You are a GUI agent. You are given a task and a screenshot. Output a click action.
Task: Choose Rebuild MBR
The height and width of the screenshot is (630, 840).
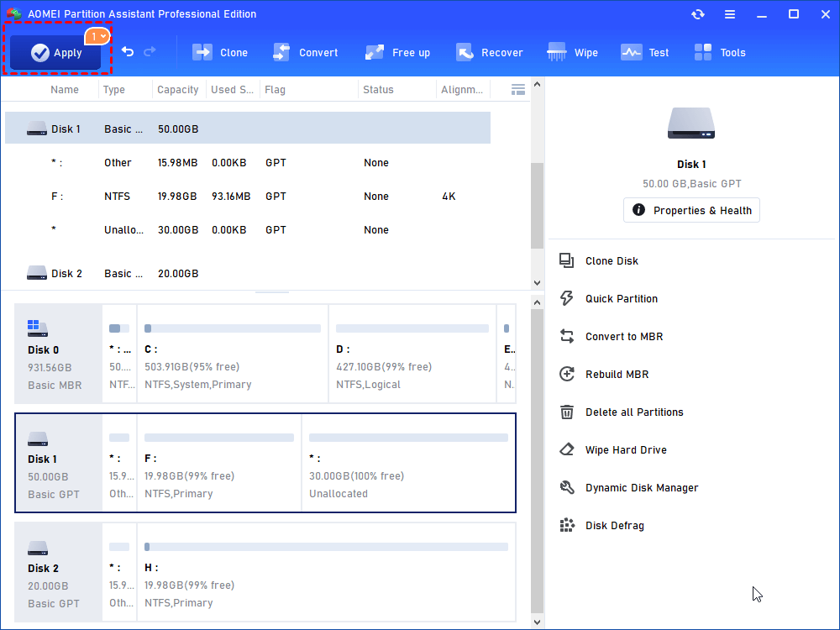point(617,374)
